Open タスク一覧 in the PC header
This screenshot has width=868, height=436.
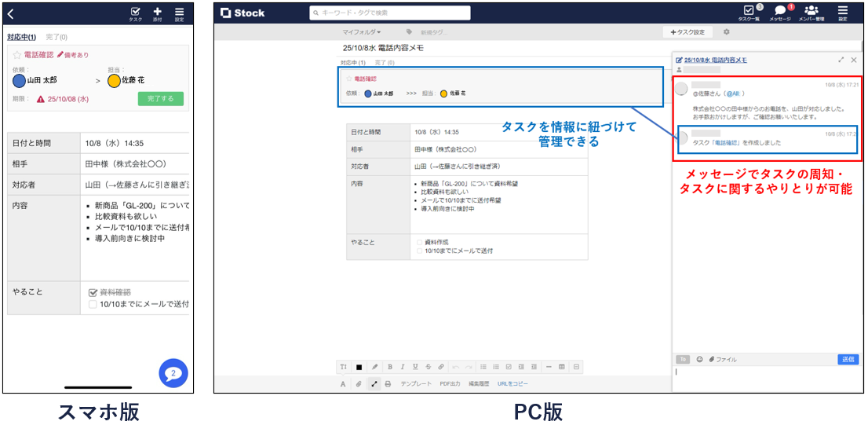[749, 13]
